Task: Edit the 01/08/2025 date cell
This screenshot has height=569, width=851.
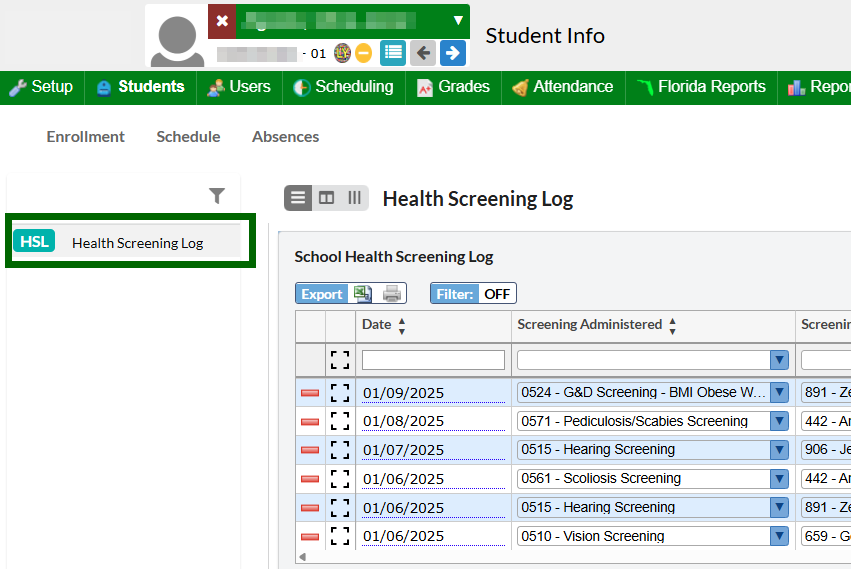Action: coord(433,421)
